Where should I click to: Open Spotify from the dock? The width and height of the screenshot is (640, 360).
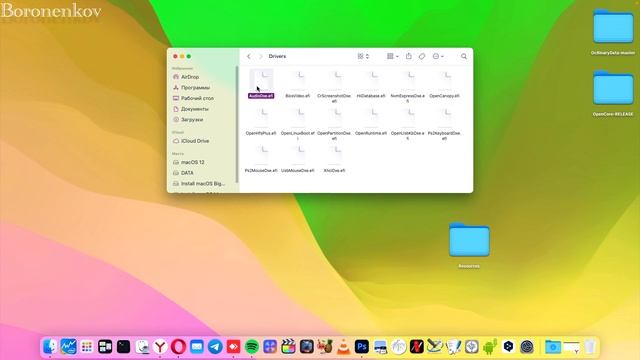(252, 347)
